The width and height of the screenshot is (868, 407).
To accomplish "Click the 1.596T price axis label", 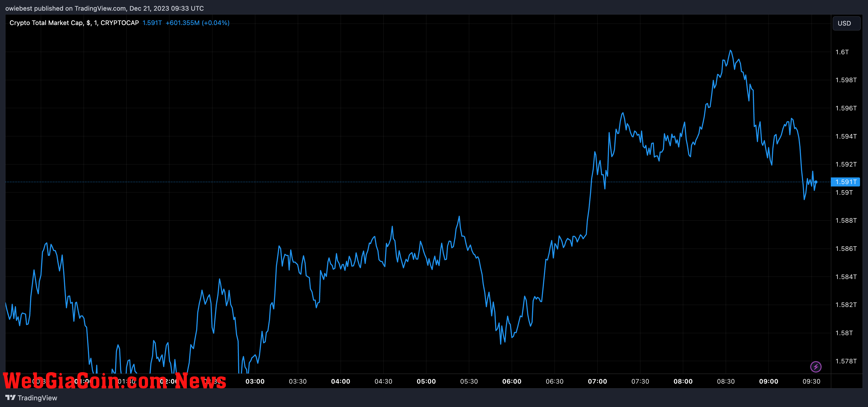I will 846,108.
